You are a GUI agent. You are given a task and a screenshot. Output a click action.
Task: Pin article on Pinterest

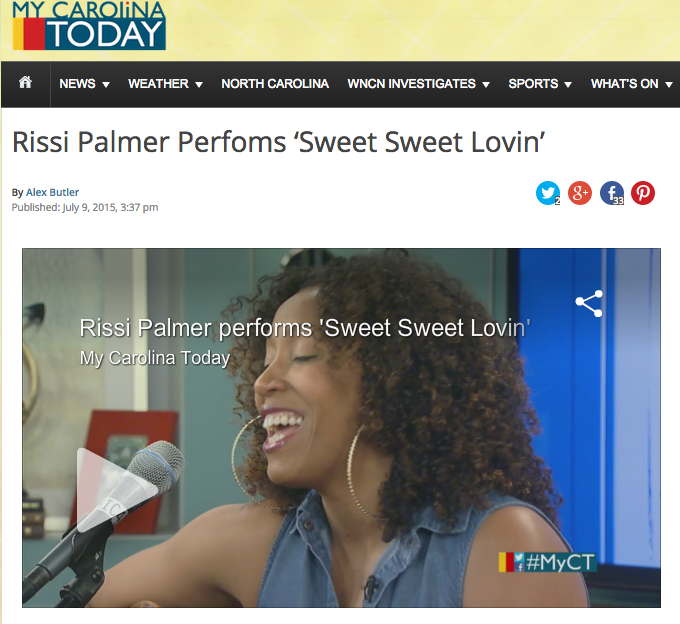click(643, 193)
